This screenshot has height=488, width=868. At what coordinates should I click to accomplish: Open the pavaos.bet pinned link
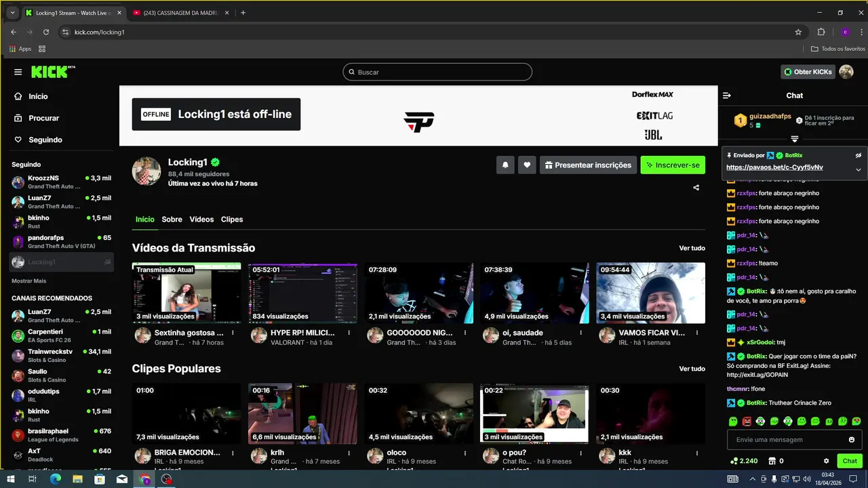774,167
